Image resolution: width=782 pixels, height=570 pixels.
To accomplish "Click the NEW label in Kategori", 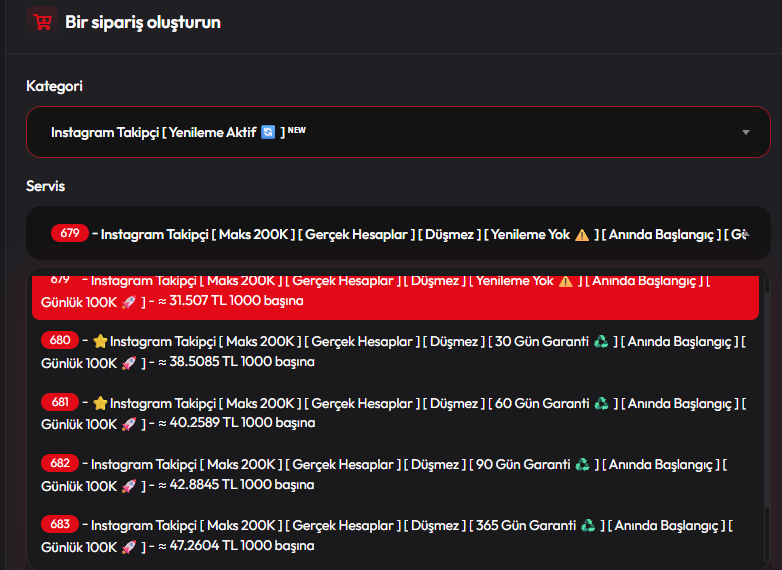I will pyautogui.click(x=297, y=130).
